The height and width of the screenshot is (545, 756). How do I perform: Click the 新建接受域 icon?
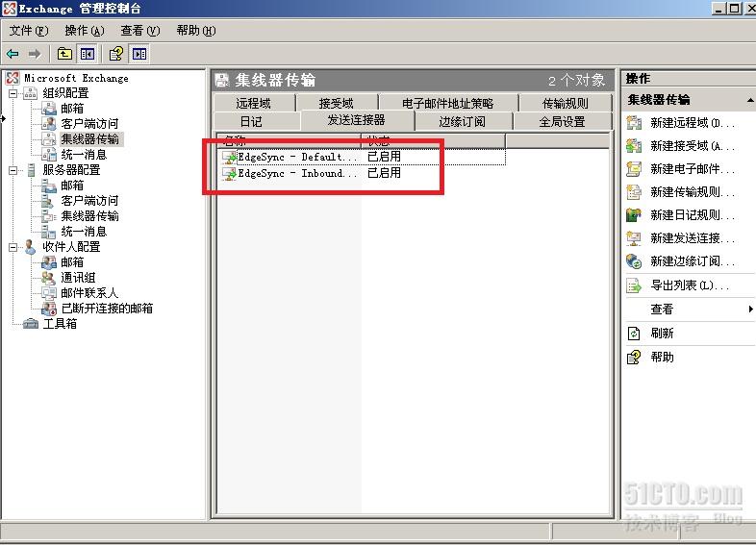tap(634, 145)
